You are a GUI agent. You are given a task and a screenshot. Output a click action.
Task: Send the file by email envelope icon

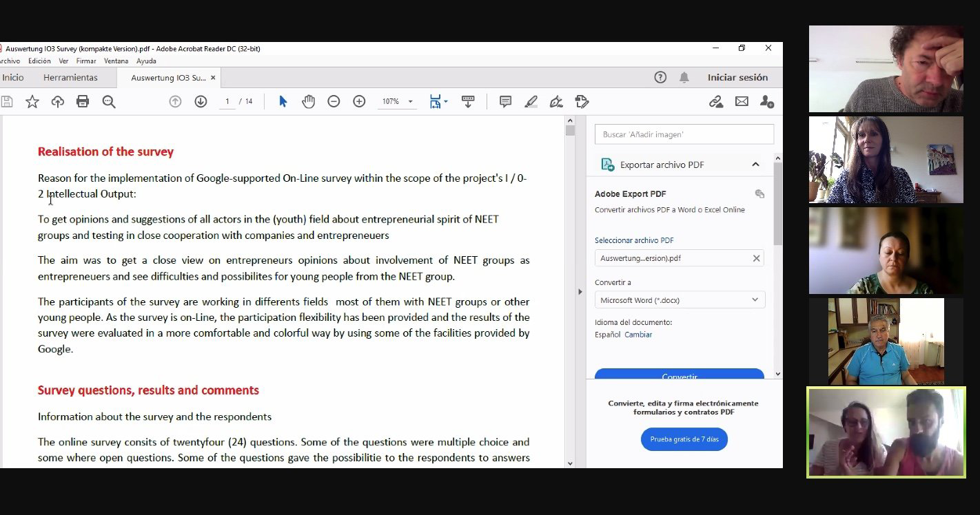click(x=742, y=102)
